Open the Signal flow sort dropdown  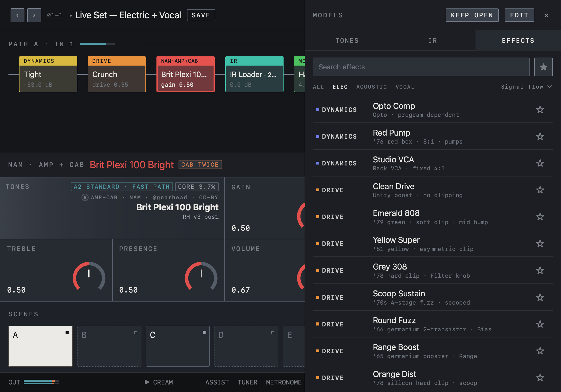tap(526, 87)
